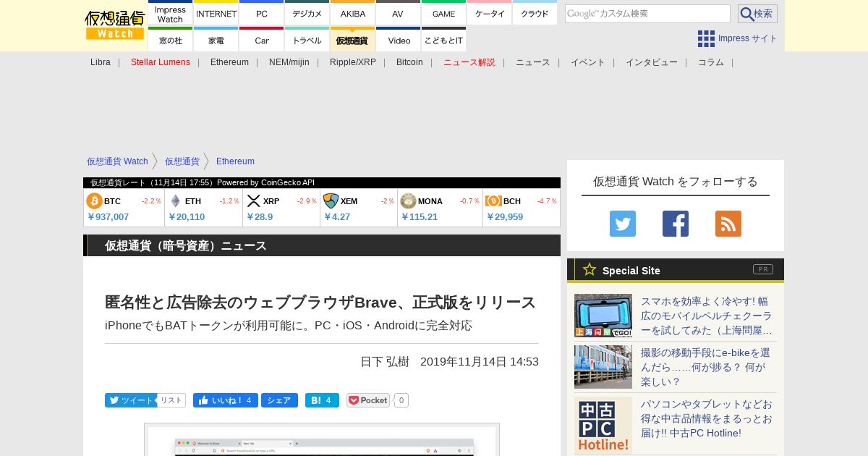This screenshot has width=868, height=456.
Task: Click the Impress サイト link
Action: (x=748, y=38)
